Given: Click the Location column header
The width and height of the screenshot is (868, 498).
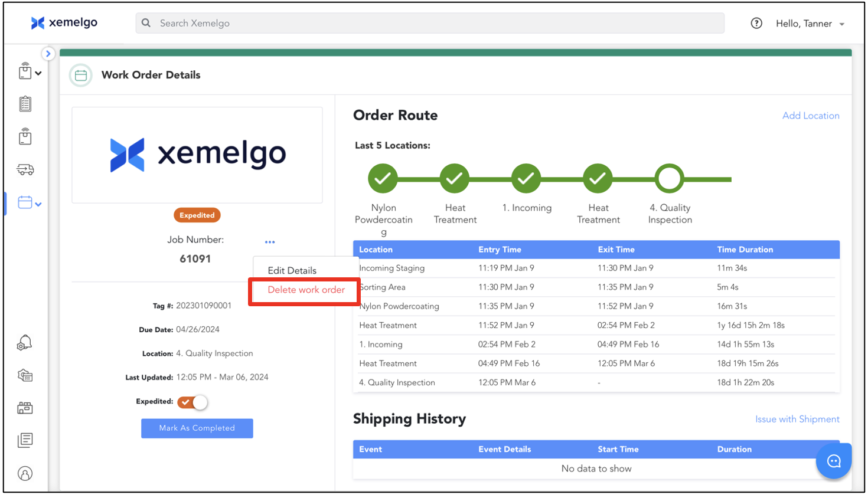Looking at the screenshot, I should (376, 250).
